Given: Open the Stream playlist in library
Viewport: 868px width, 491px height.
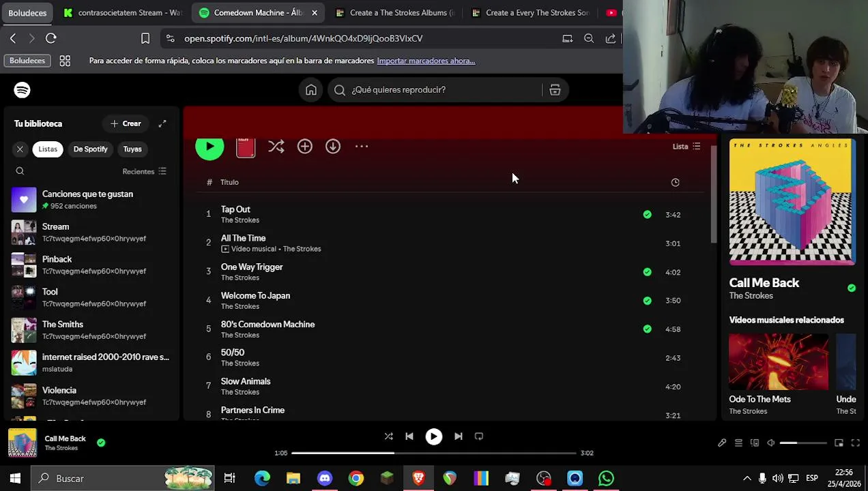Looking at the screenshot, I should [93, 233].
